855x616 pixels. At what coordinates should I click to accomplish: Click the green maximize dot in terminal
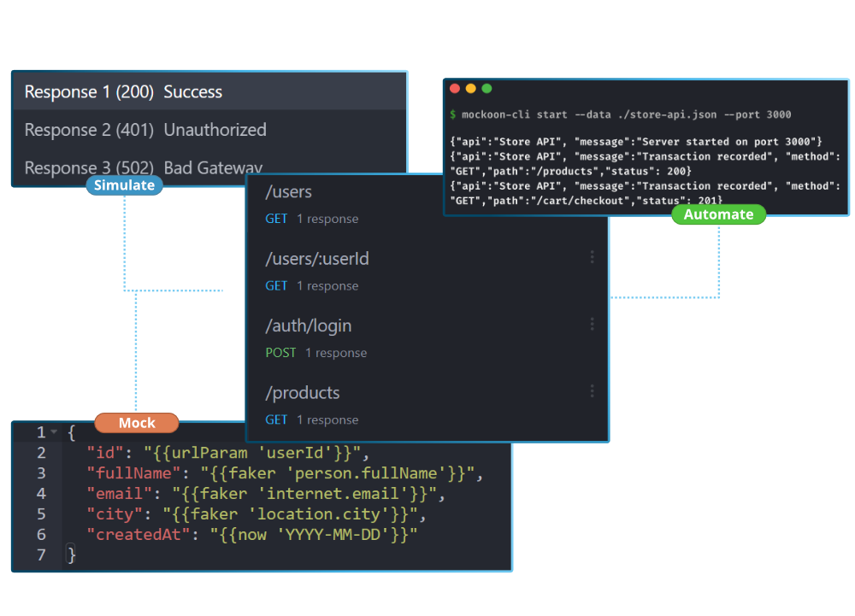[x=487, y=88]
